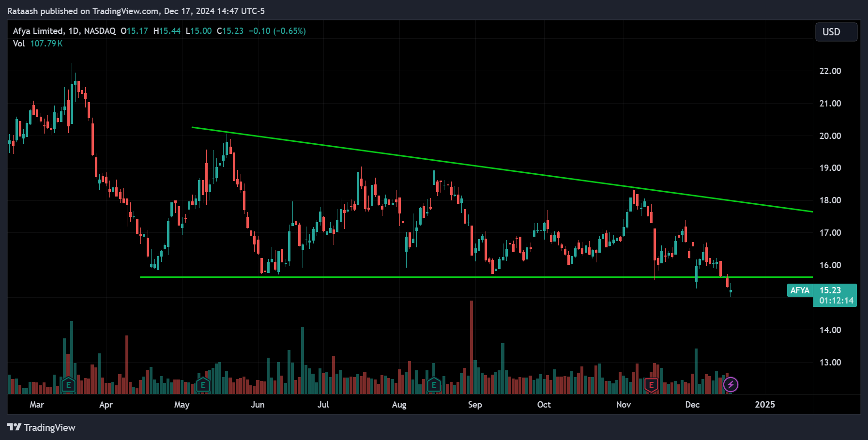Click the Dec label on time axis
The width and height of the screenshot is (868, 440).
tap(692, 405)
